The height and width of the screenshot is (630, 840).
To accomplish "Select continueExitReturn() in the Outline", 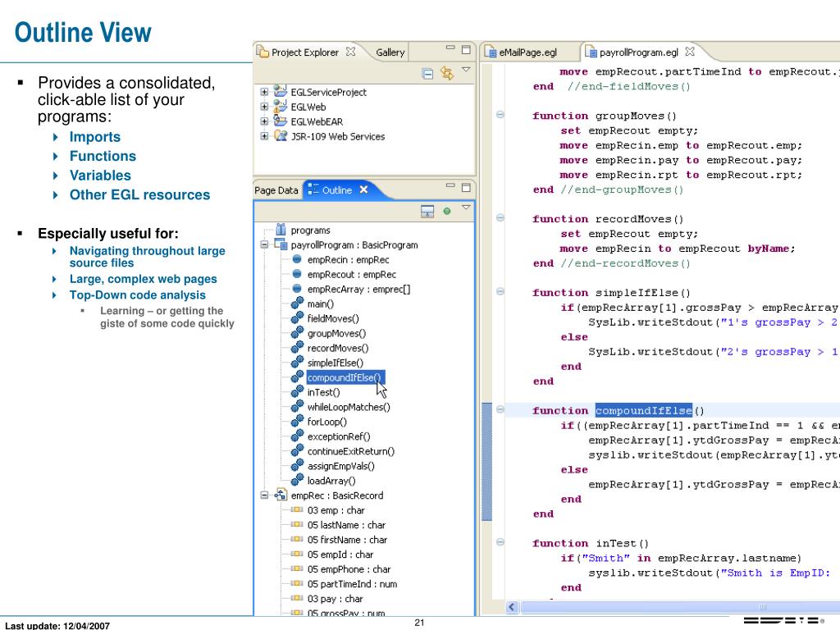I will 351,451.
